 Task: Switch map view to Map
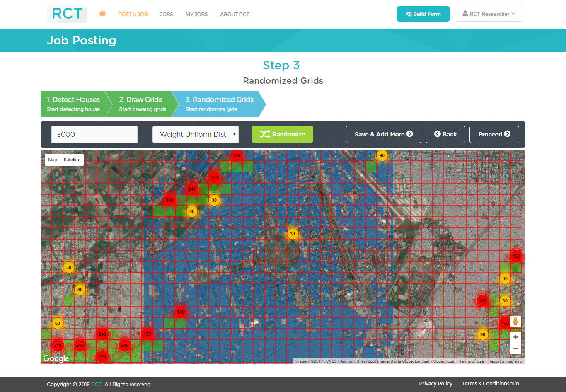(x=53, y=160)
